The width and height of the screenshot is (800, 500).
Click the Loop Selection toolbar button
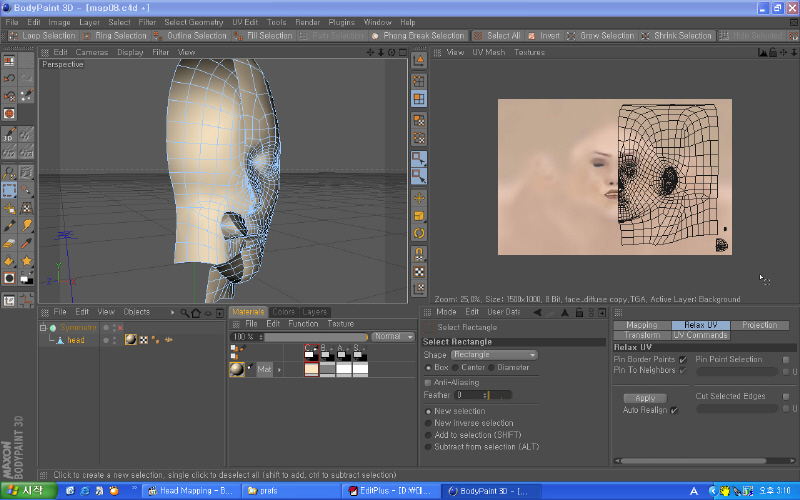(x=42, y=36)
